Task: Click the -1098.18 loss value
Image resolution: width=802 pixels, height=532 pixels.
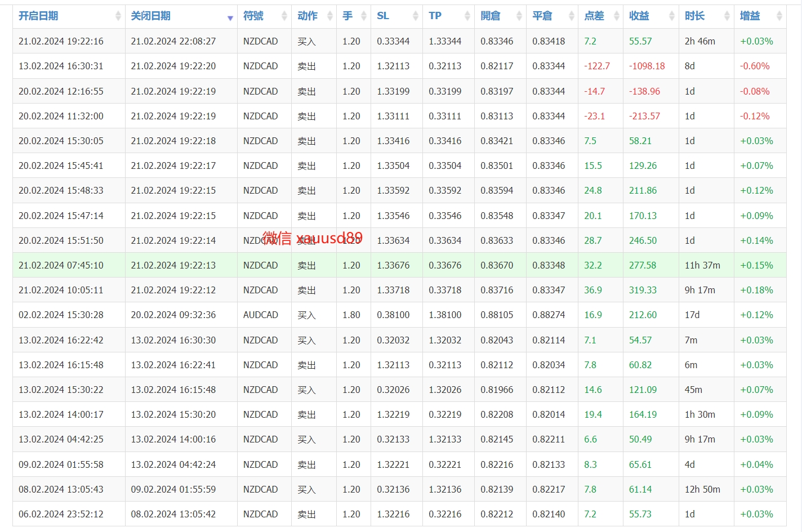Action: [647, 66]
